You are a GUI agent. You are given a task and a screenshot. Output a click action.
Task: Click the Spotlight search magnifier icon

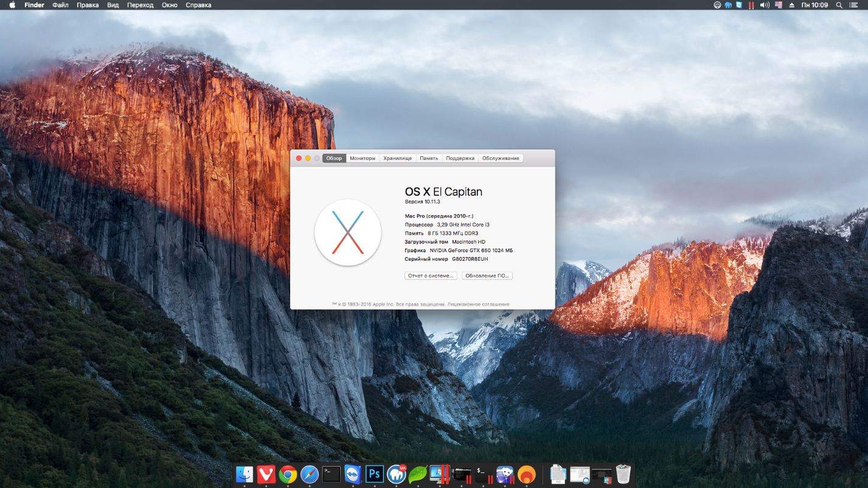(x=839, y=5)
